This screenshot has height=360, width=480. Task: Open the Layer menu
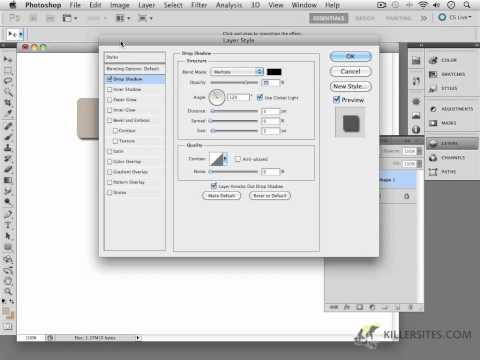point(146,5)
